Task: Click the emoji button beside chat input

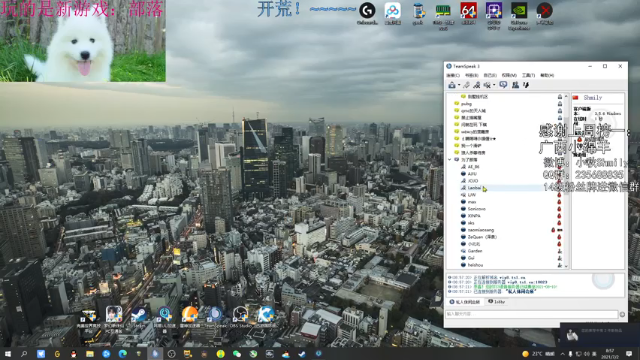Action: (x=622, y=314)
